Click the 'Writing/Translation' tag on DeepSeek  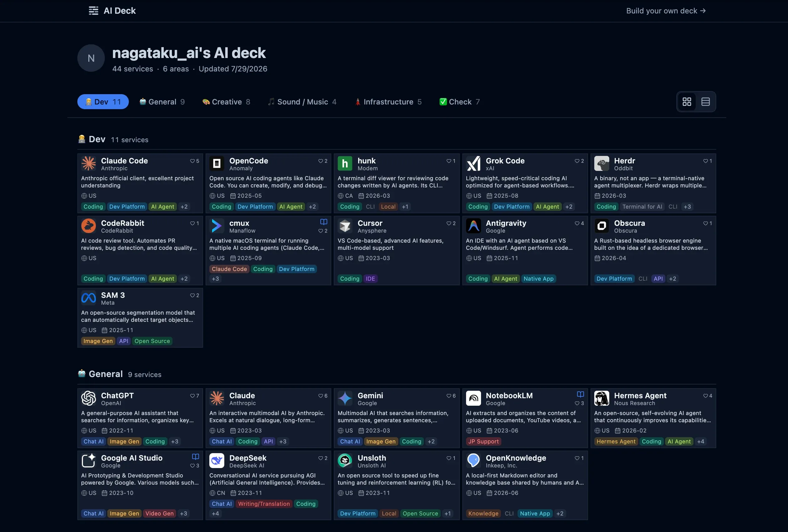(264, 504)
